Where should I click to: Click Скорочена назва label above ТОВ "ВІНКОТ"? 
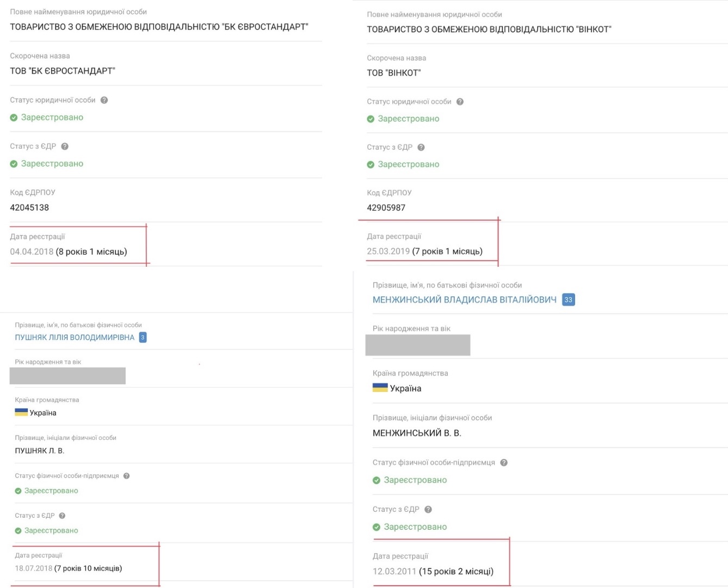coord(397,58)
